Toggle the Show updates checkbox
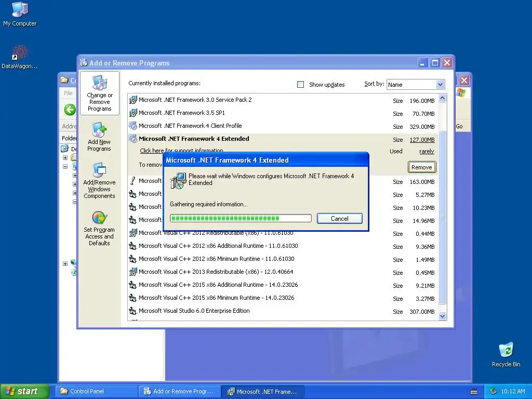Screen dimensions: 532x399 301,85
